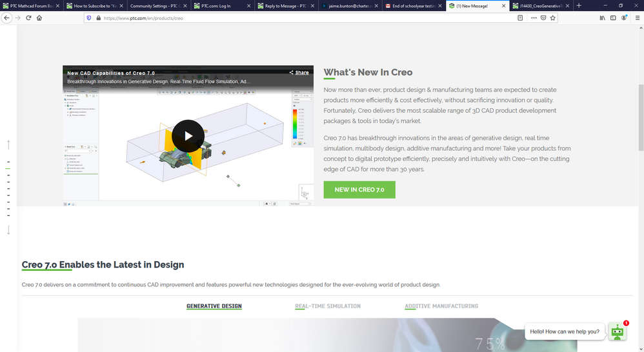Toggle Reader View in address bar

[520, 18]
